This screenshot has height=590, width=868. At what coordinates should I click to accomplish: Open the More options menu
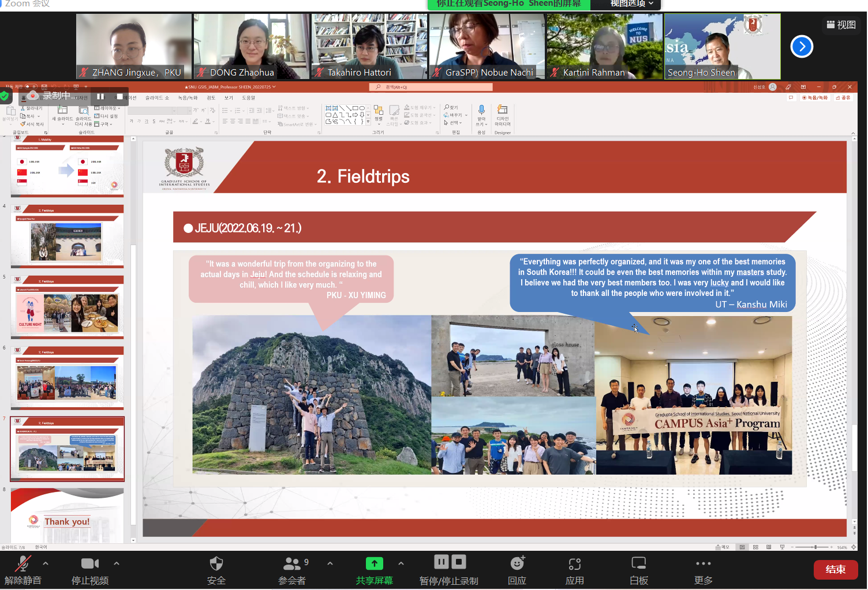click(703, 570)
